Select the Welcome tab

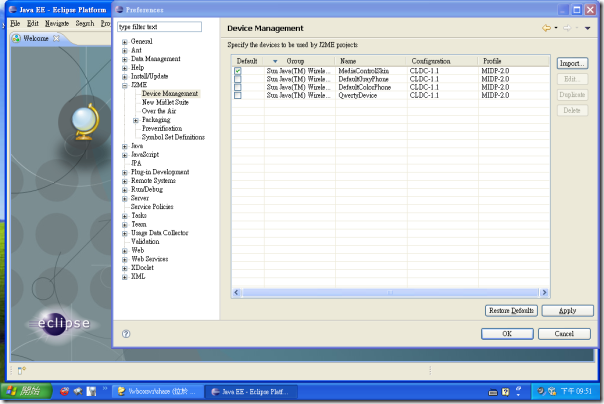coord(35,38)
